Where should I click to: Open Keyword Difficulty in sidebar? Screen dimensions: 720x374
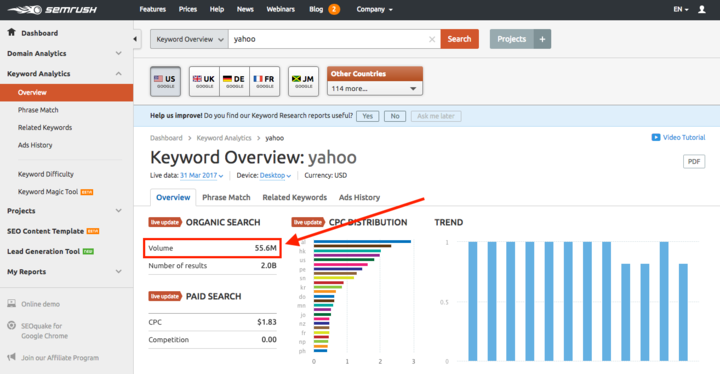pyautogui.click(x=45, y=174)
